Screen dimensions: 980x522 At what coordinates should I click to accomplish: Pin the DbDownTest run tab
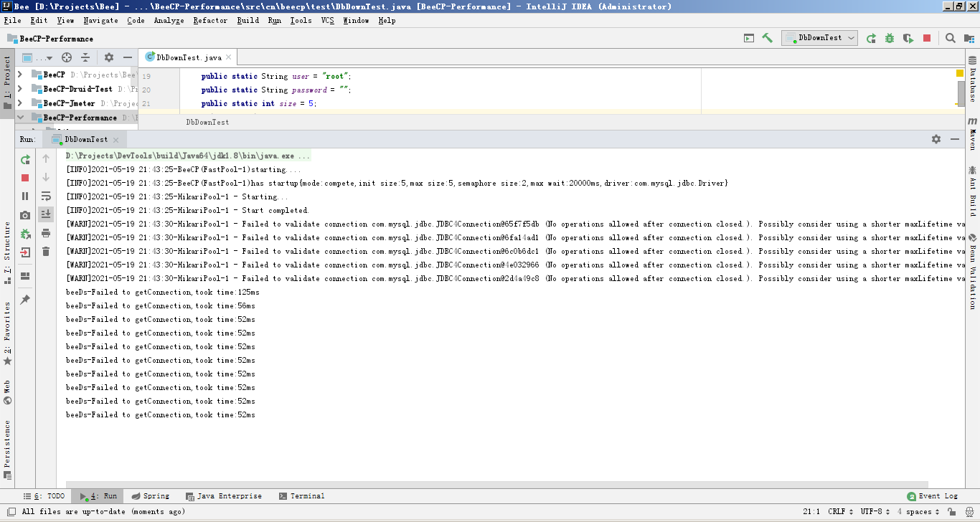[25, 300]
